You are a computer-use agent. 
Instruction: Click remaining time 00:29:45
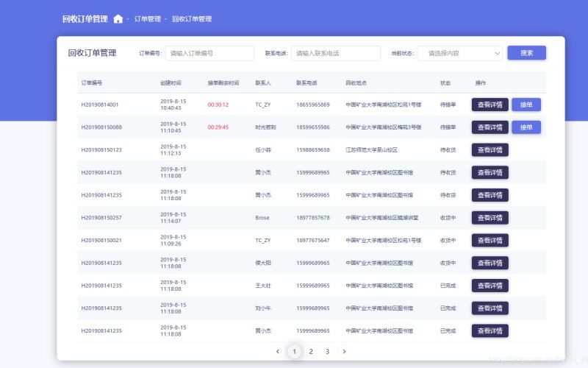click(x=218, y=127)
